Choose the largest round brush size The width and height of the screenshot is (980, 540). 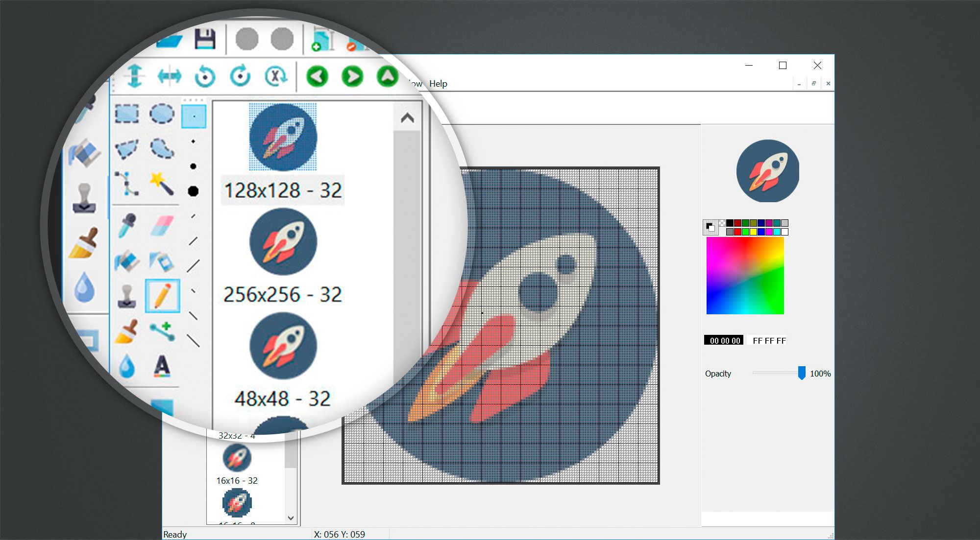pos(194,190)
